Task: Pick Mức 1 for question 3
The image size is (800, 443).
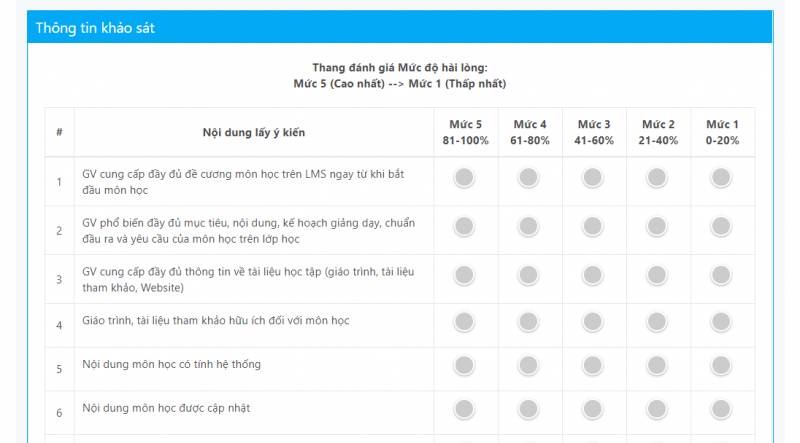Action: [720, 275]
